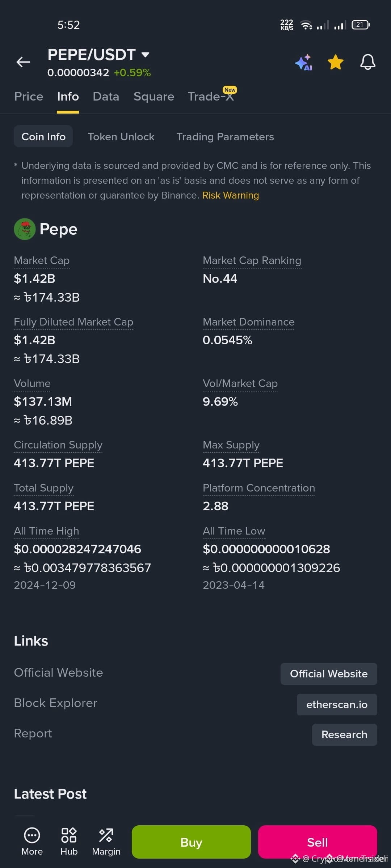391x868 pixels.
Task: Click the pink Sell button
Action: pyautogui.click(x=318, y=842)
